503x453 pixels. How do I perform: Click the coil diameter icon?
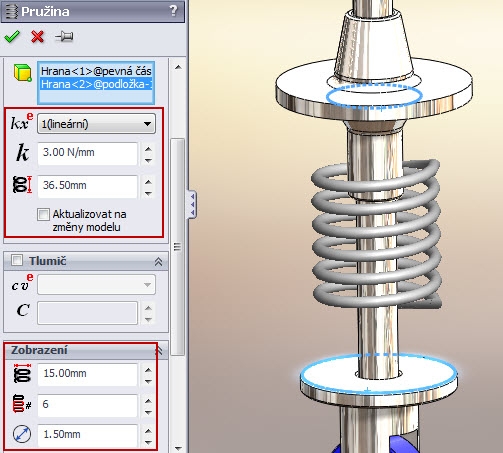[x=22, y=373]
